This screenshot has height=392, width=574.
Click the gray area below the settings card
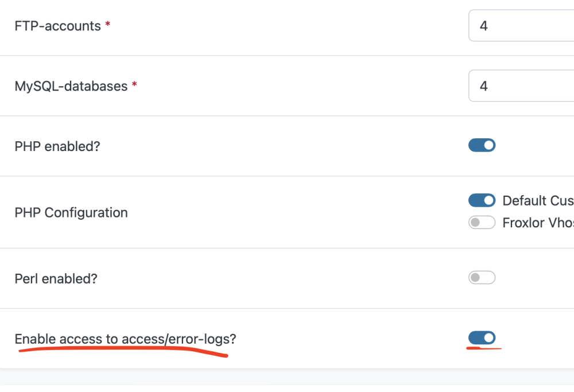coord(287,380)
